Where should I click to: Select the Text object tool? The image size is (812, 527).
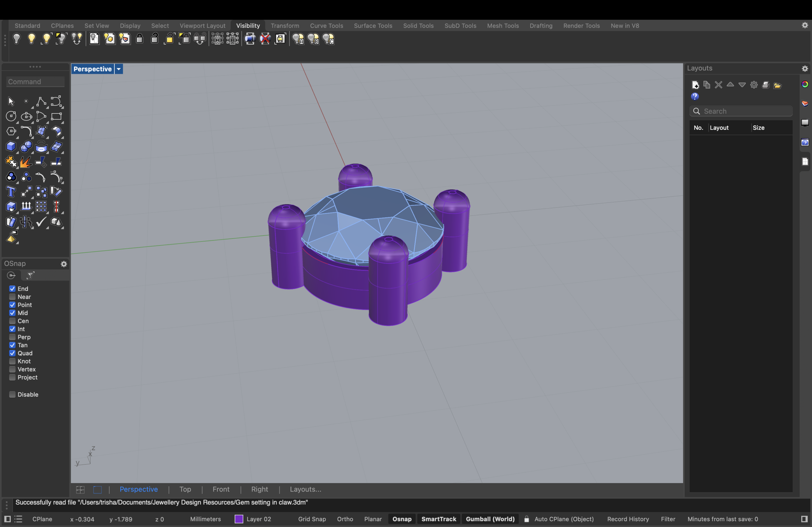point(11,192)
